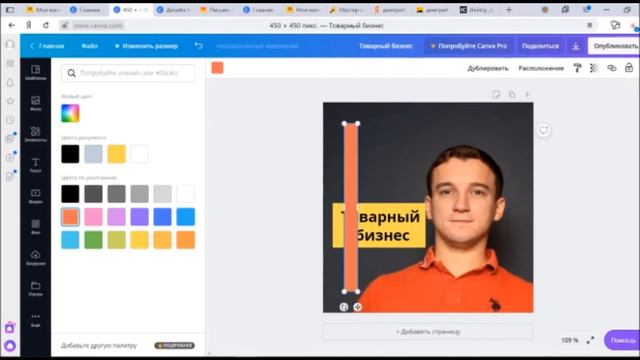Pick the purple default color swatch
This screenshot has height=360, width=640.
(x=140, y=217)
